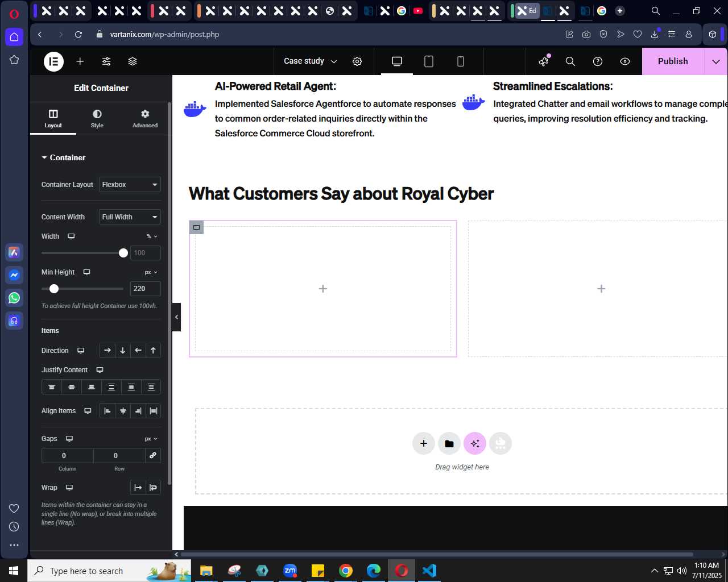Switch to tablet responsive view
The width and height of the screenshot is (728, 582).
click(429, 61)
